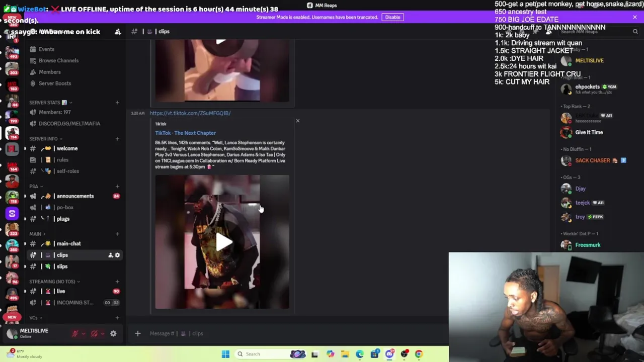Open Windows Start menu
This screenshot has width=644, height=362.
click(225, 354)
